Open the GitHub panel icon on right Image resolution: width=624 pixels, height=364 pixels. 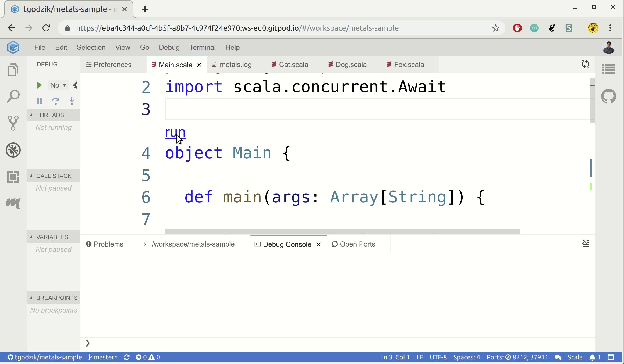(x=608, y=96)
